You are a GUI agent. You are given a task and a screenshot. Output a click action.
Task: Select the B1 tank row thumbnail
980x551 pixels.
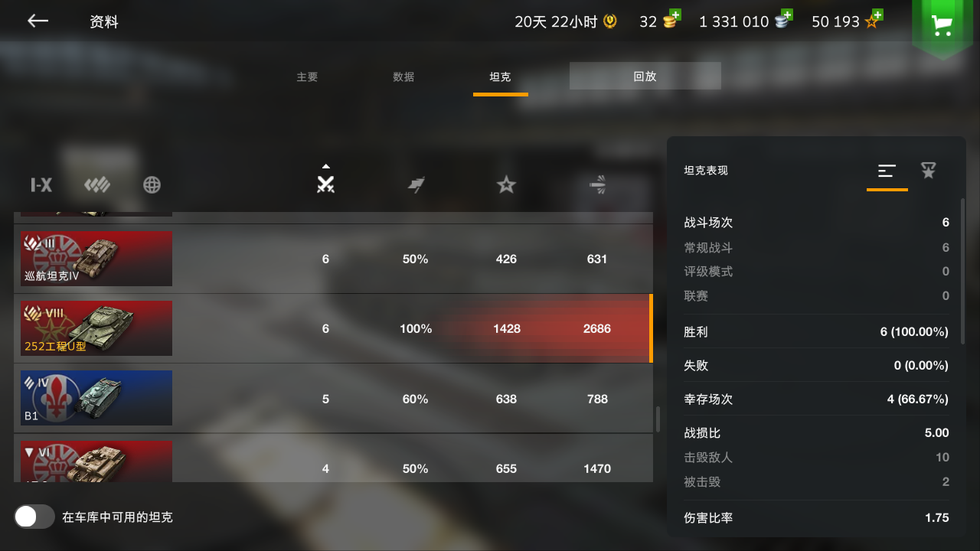96,398
